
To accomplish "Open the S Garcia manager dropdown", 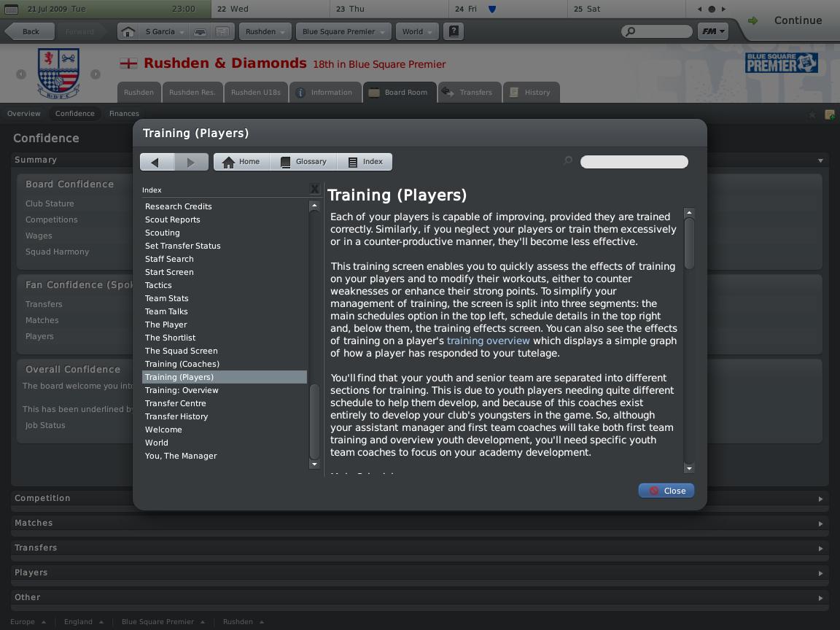I will (x=165, y=31).
